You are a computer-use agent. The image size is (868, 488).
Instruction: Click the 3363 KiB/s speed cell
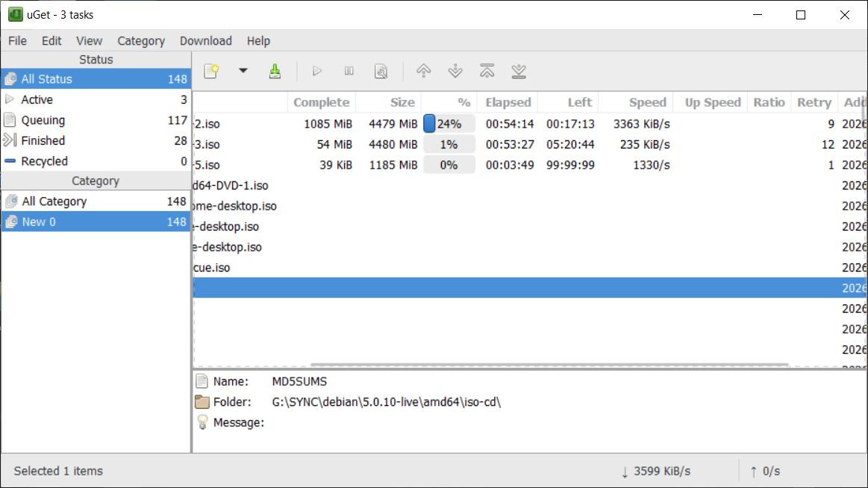[642, 124]
